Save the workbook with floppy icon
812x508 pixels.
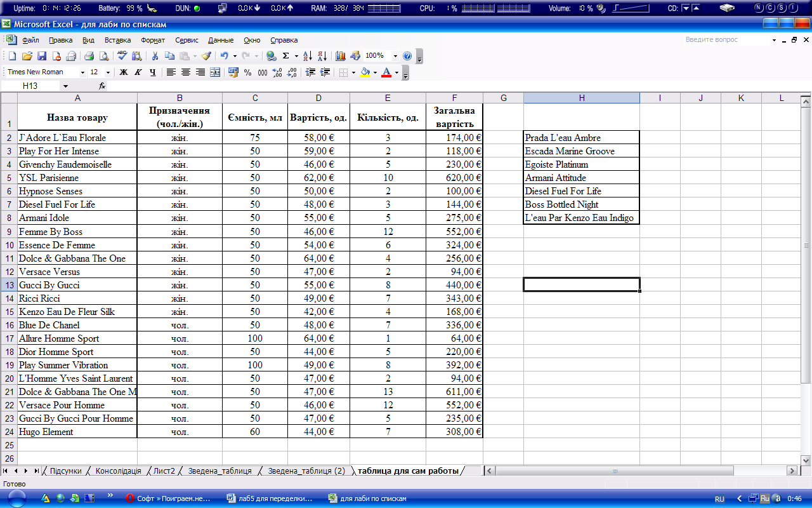coord(42,56)
